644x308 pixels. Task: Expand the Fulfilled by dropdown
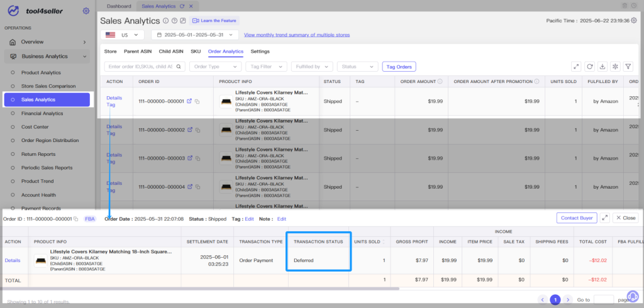click(312, 67)
